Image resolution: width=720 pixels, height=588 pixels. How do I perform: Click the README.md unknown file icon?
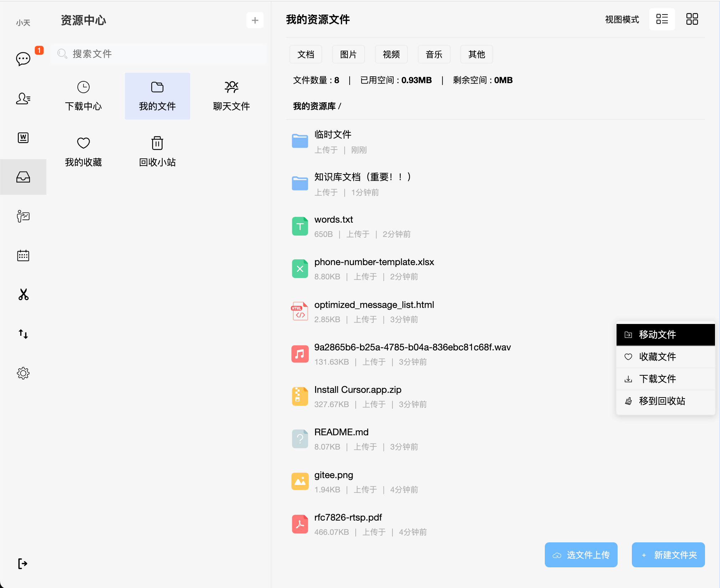pos(300,439)
